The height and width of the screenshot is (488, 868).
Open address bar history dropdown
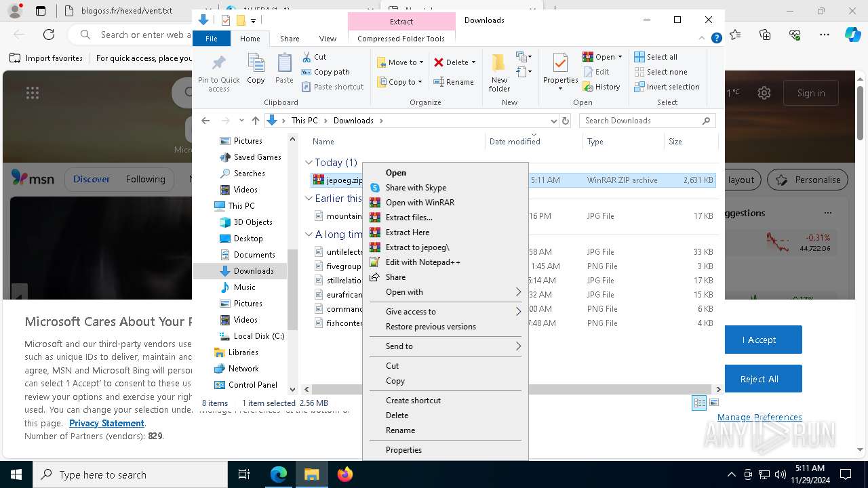553,121
